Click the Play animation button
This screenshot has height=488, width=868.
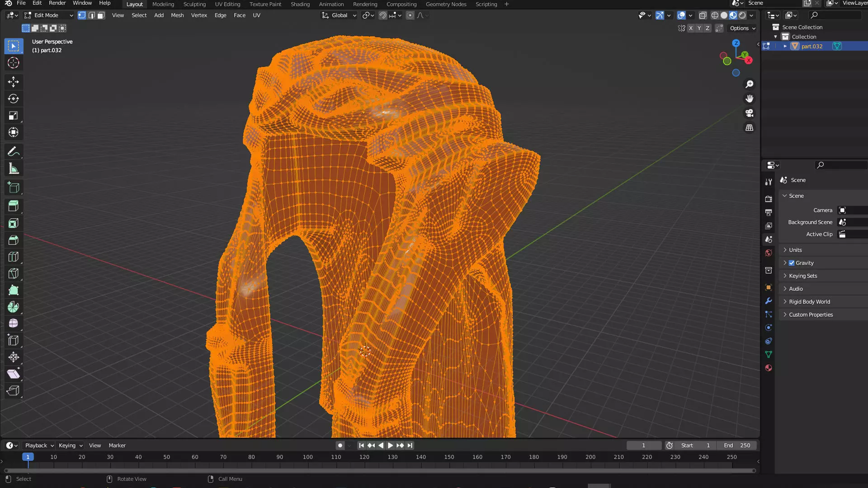[x=390, y=446]
